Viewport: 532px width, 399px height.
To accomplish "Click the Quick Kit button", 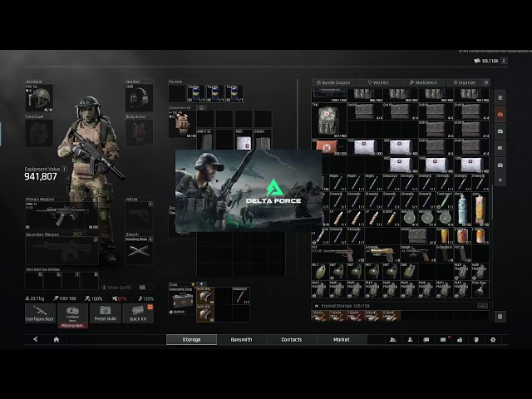I will 138,313.
